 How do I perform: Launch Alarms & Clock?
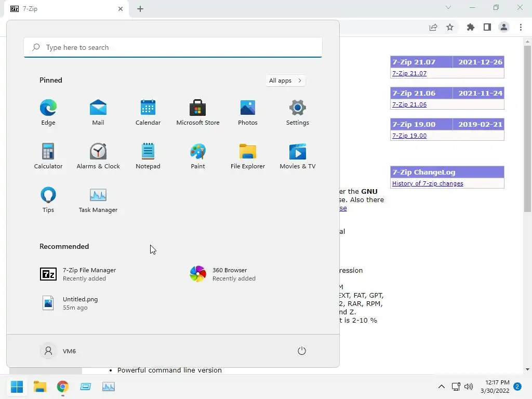coord(98,156)
